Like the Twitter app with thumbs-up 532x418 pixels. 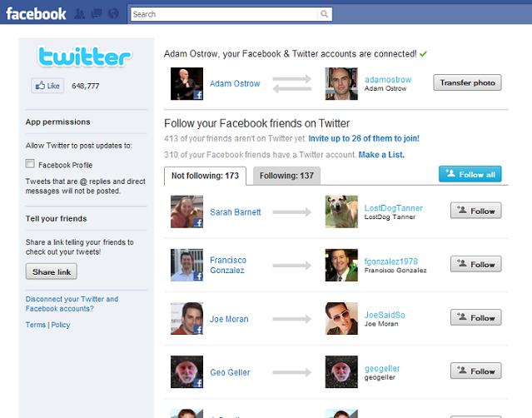coord(47,86)
